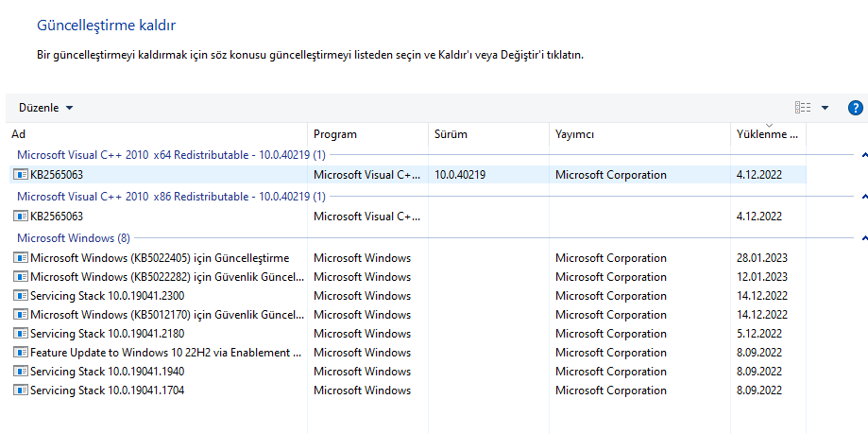Collapse the Microsoft Windows (8) group
The height and width of the screenshot is (434, 868).
click(x=864, y=238)
